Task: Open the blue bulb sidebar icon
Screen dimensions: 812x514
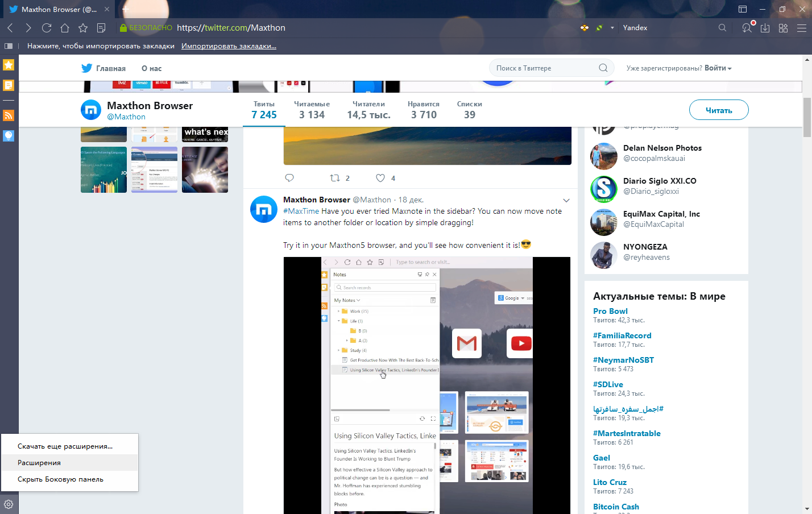Action: pos(9,136)
